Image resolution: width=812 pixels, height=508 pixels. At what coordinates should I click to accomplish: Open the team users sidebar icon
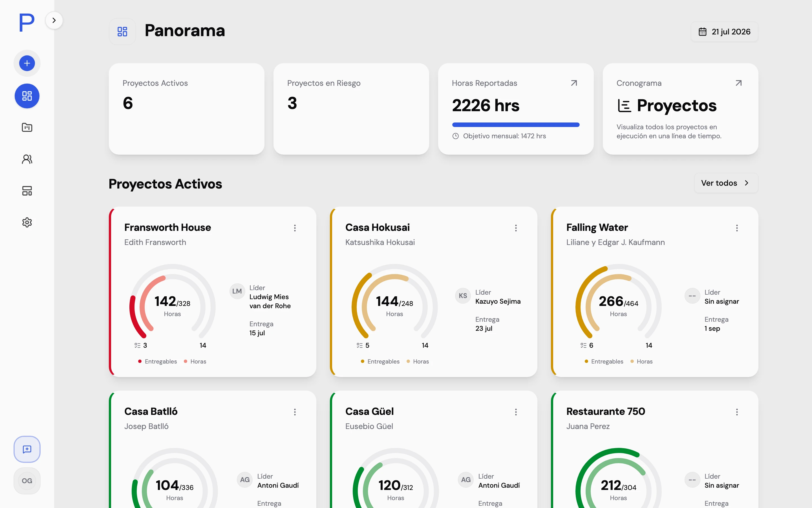[27, 159]
